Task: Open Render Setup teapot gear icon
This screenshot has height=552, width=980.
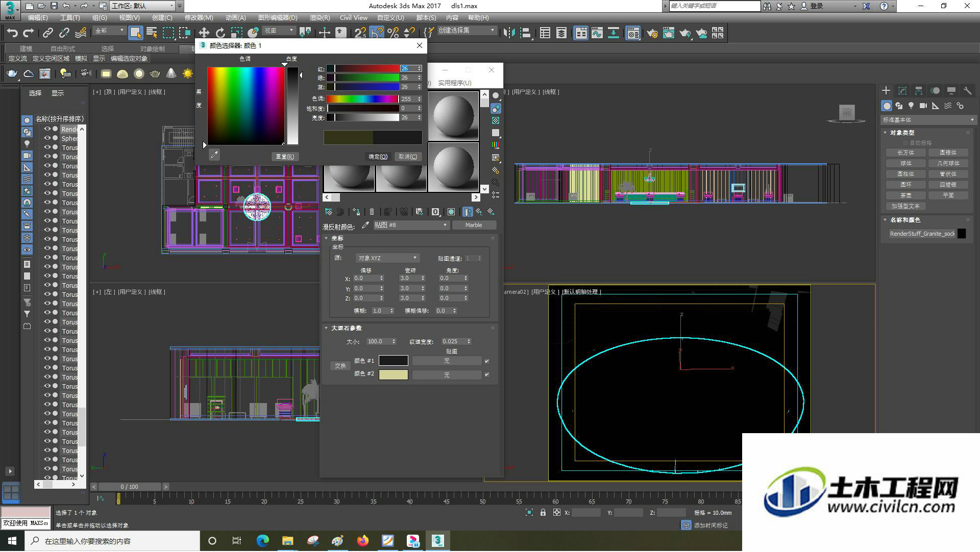Action: pos(652,33)
